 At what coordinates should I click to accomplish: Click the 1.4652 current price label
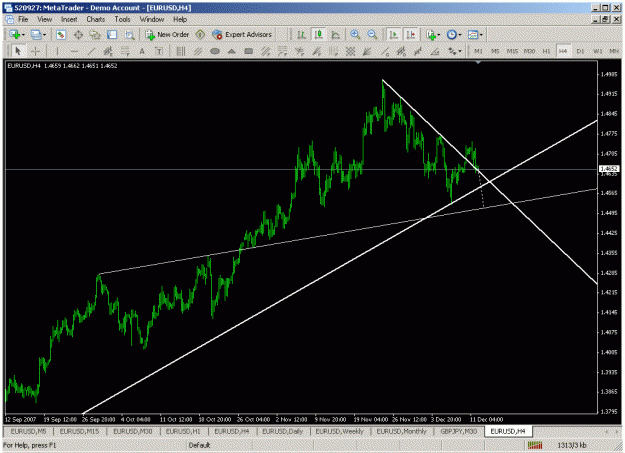point(609,169)
